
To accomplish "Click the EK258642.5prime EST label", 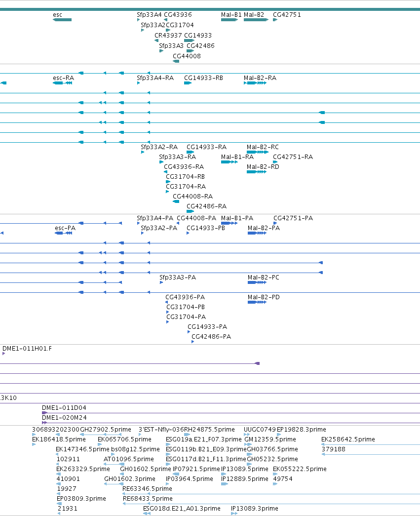I will click(x=348, y=439).
